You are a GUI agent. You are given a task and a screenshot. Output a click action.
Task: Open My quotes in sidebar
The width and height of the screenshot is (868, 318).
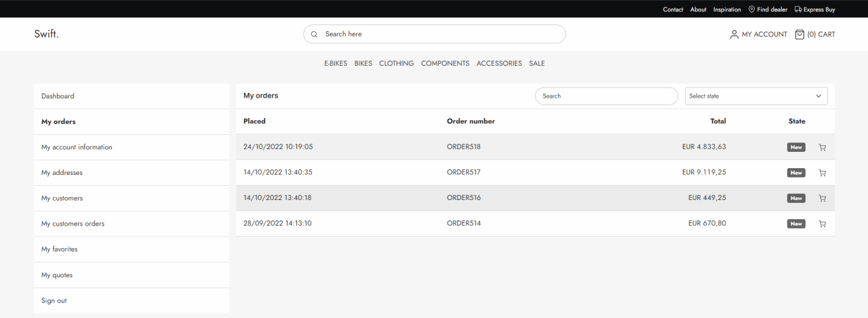(57, 275)
